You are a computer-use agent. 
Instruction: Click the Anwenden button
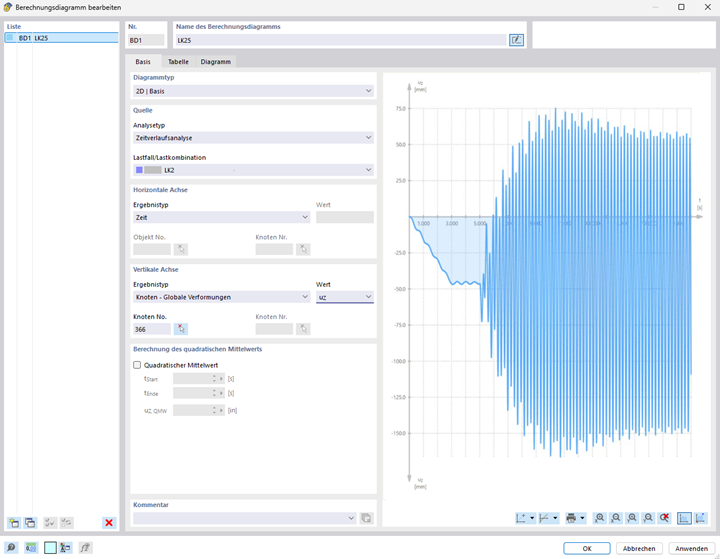(692, 548)
